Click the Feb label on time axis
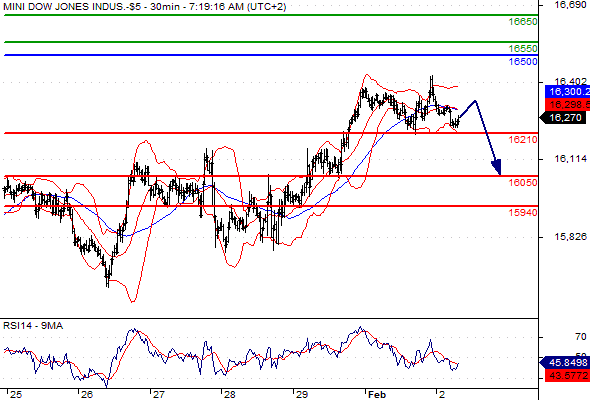This screenshot has height=400, width=590. (x=377, y=394)
